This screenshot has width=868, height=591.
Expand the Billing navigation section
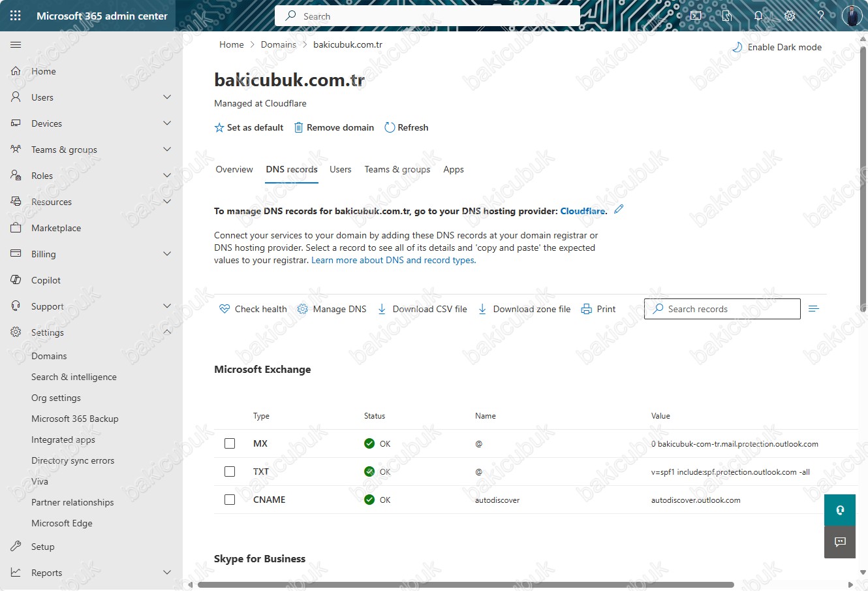pos(167,254)
